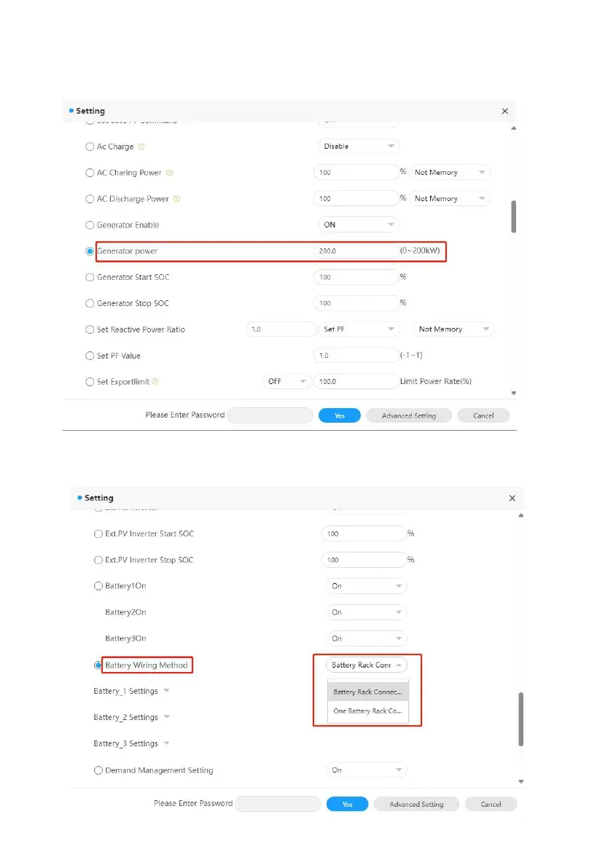Click the info icon next to Ac Charge
Image resolution: width=589 pixels, height=868 pixels.
pos(141,146)
